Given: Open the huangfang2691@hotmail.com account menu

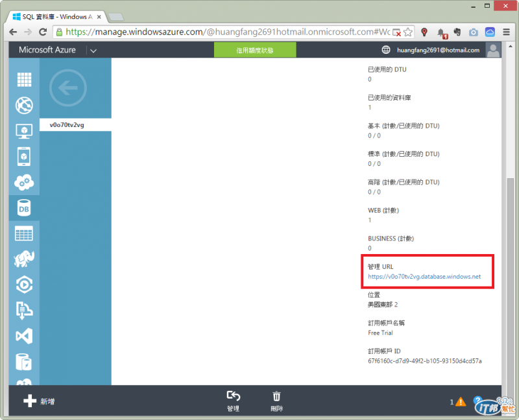Looking at the screenshot, I should tap(438, 51).
